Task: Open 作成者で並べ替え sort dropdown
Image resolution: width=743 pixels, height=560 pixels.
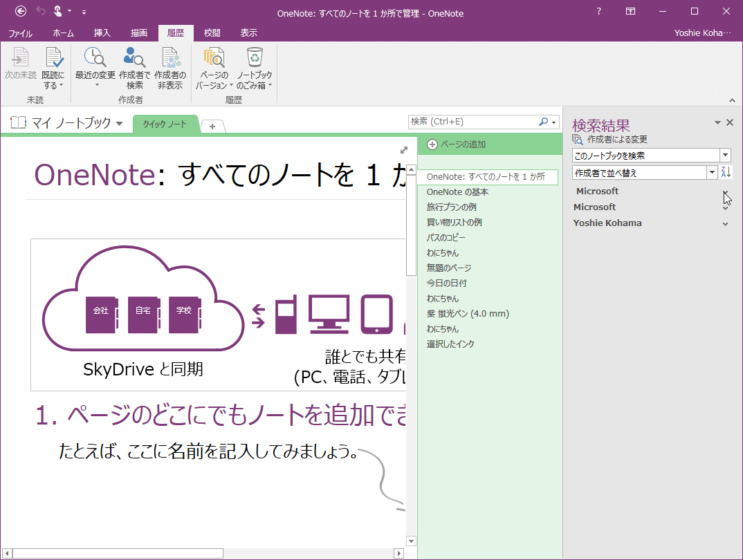Action: [712, 173]
